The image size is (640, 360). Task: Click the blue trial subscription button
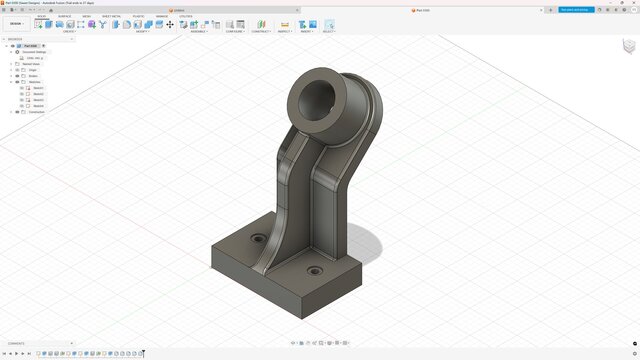[576, 10]
